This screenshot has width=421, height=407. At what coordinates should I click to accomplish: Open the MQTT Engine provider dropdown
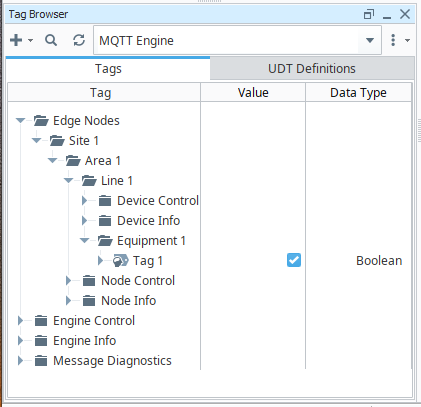(370, 40)
